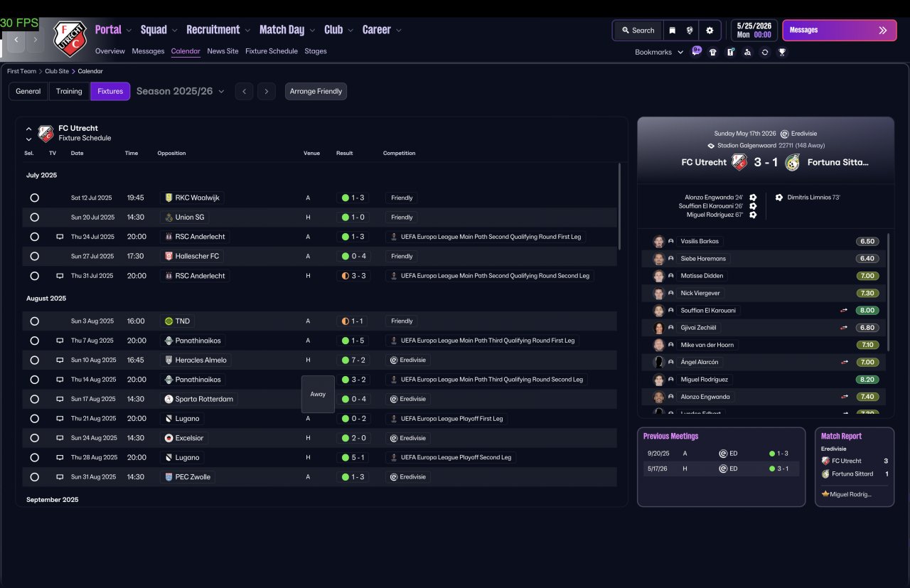Image resolution: width=910 pixels, height=588 pixels.
Task: Click the Club Site breadcrumb link
Action: click(57, 71)
